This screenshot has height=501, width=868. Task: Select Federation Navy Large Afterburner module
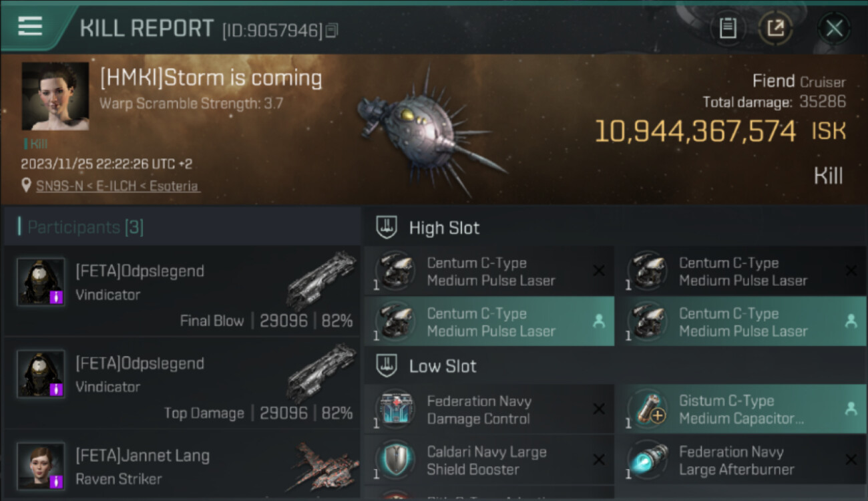pyautogui.click(x=741, y=460)
